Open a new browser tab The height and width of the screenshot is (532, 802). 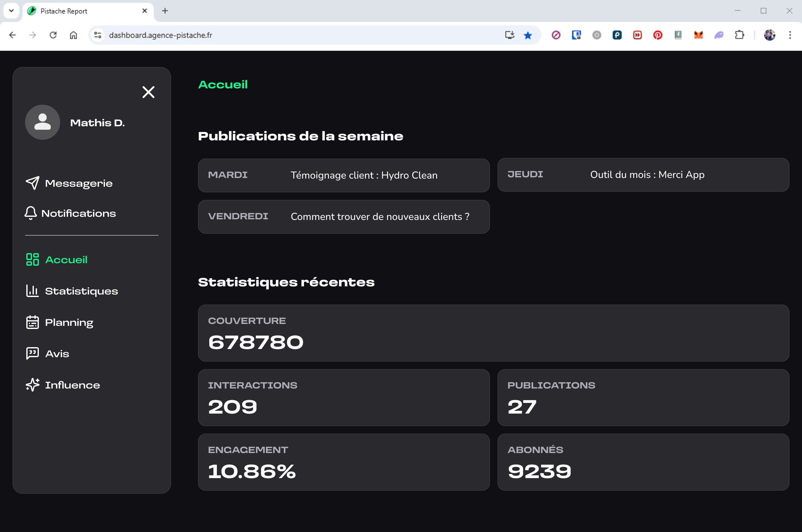click(x=165, y=11)
